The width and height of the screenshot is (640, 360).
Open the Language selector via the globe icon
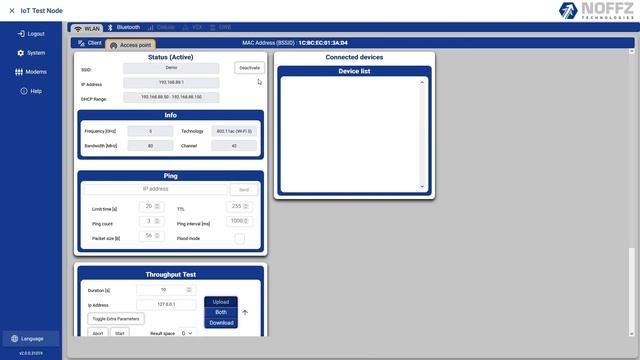[15, 339]
